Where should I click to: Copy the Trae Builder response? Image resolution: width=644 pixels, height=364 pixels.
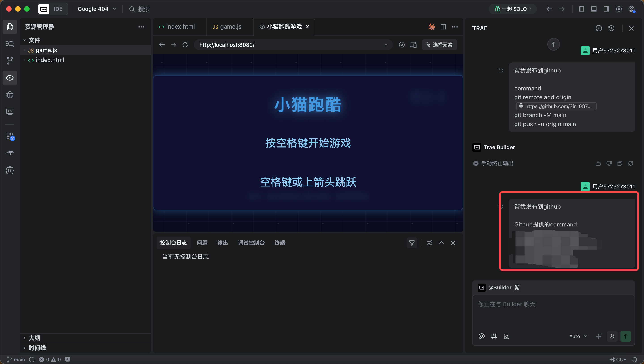pos(620,163)
